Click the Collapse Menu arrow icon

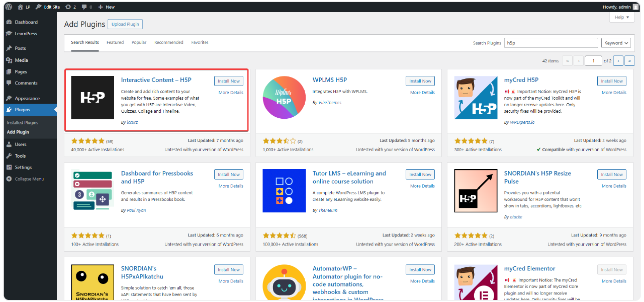coord(9,179)
